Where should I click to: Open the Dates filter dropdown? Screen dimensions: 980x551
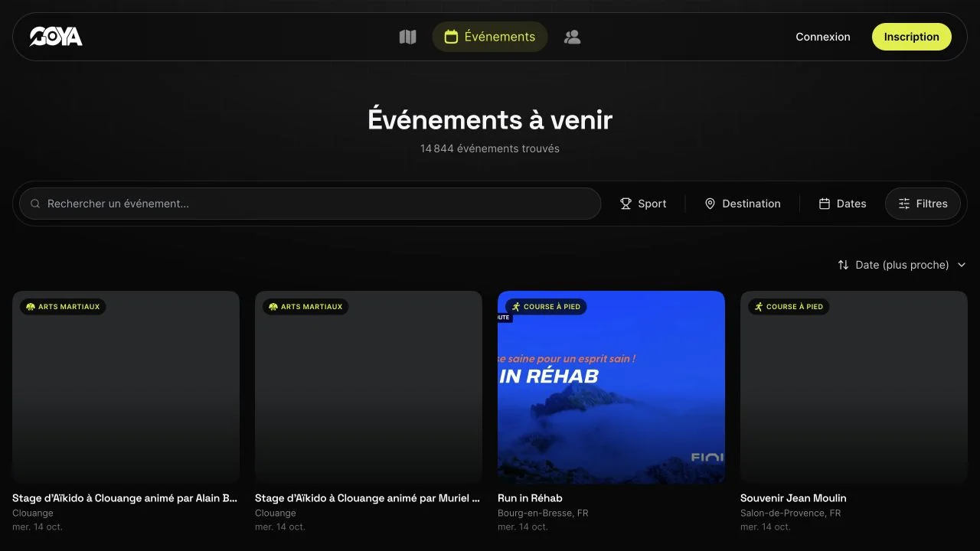pos(843,204)
